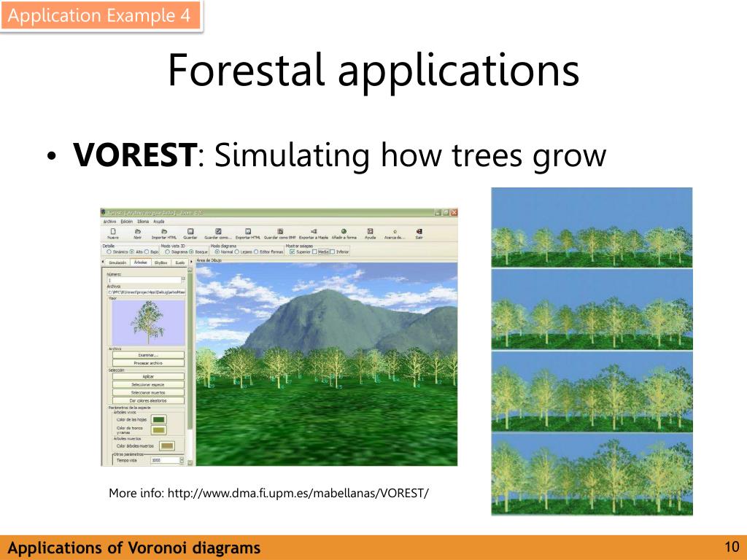747x560 pixels.
Task: Click the Guardar como toolbar icon
Action: [217, 231]
